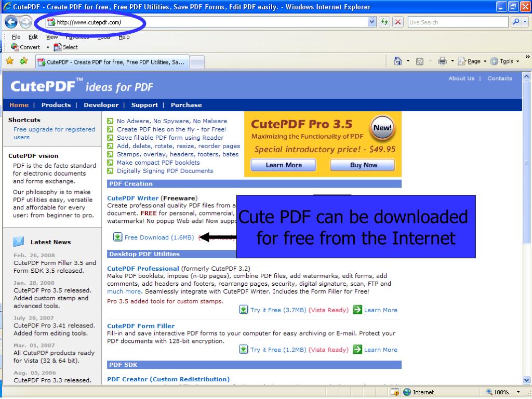Open the Favorites Center star icon
The image size is (532, 399).
[x=9, y=61]
